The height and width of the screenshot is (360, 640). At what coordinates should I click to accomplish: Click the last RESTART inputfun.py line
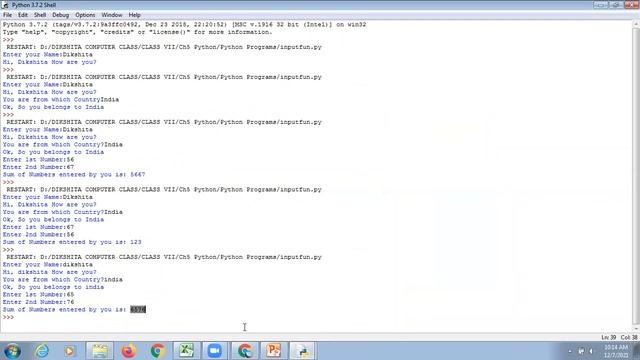click(x=164, y=257)
